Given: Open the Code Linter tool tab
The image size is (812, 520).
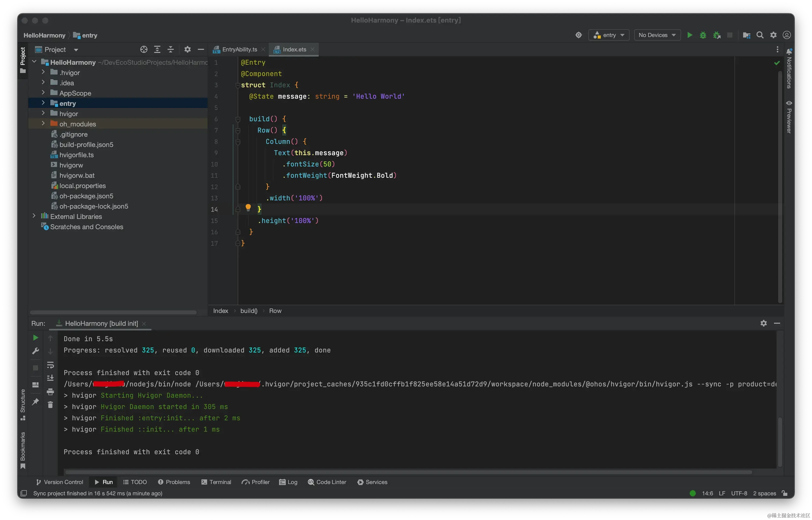Looking at the screenshot, I should [x=327, y=482].
